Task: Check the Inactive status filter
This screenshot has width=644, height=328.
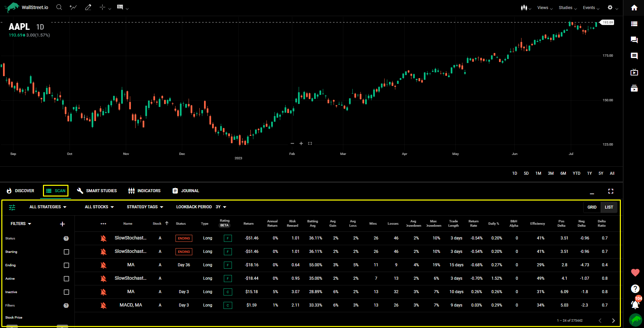Action: coord(66,292)
